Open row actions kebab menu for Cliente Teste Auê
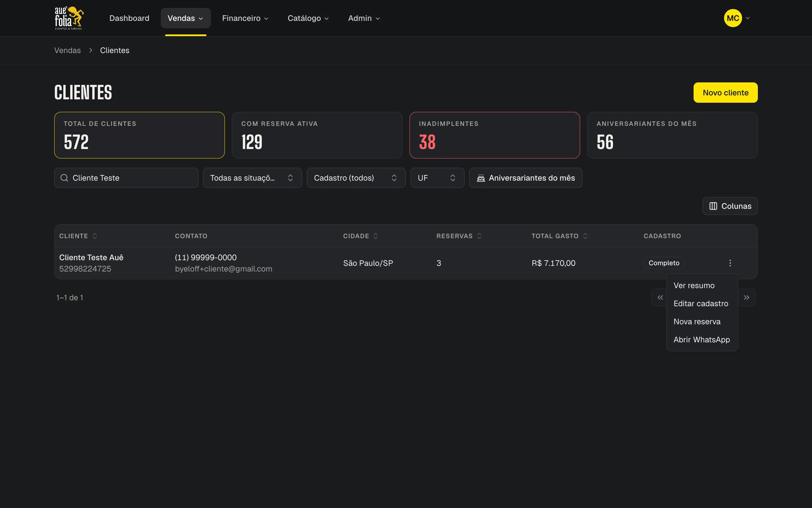812x508 pixels. pos(730,263)
